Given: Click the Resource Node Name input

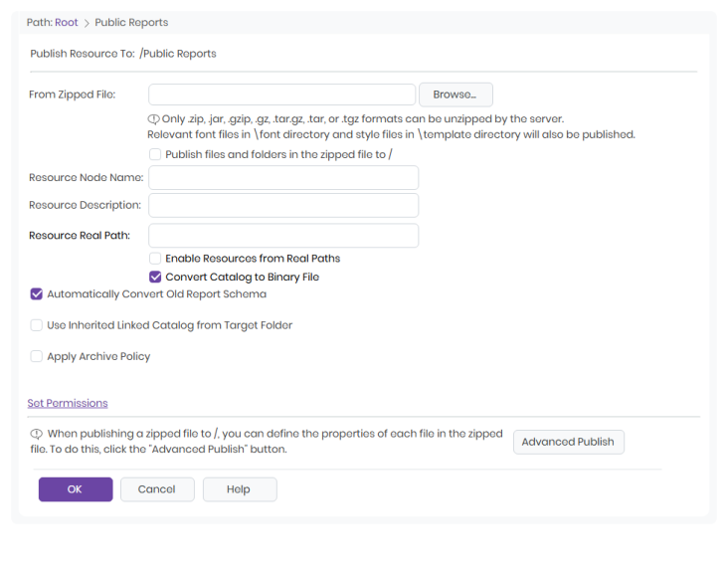Looking at the screenshot, I should [283, 177].
